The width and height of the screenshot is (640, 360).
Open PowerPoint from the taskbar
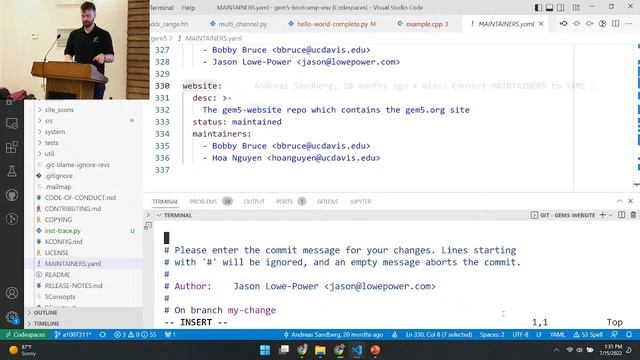point(375,350)
